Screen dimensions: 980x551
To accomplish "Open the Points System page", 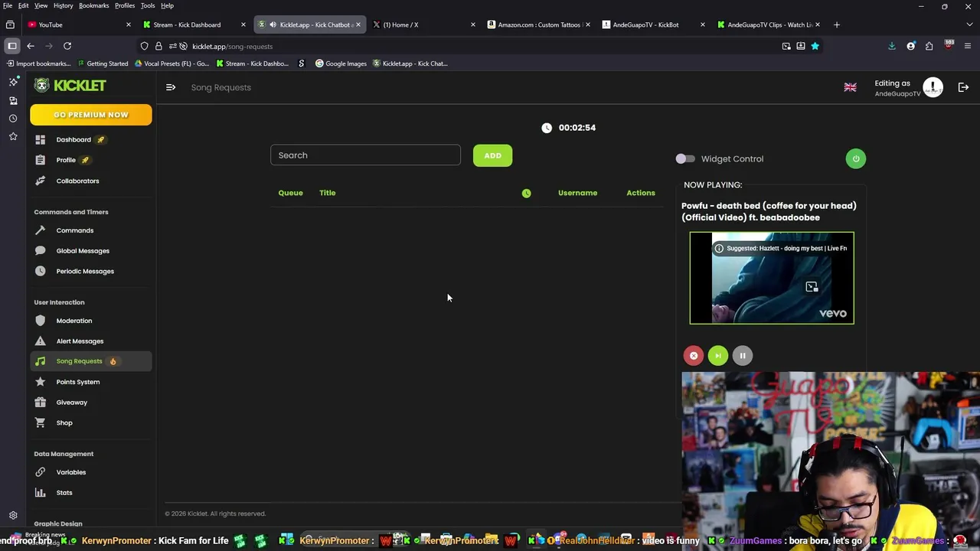I will (90, 382).
